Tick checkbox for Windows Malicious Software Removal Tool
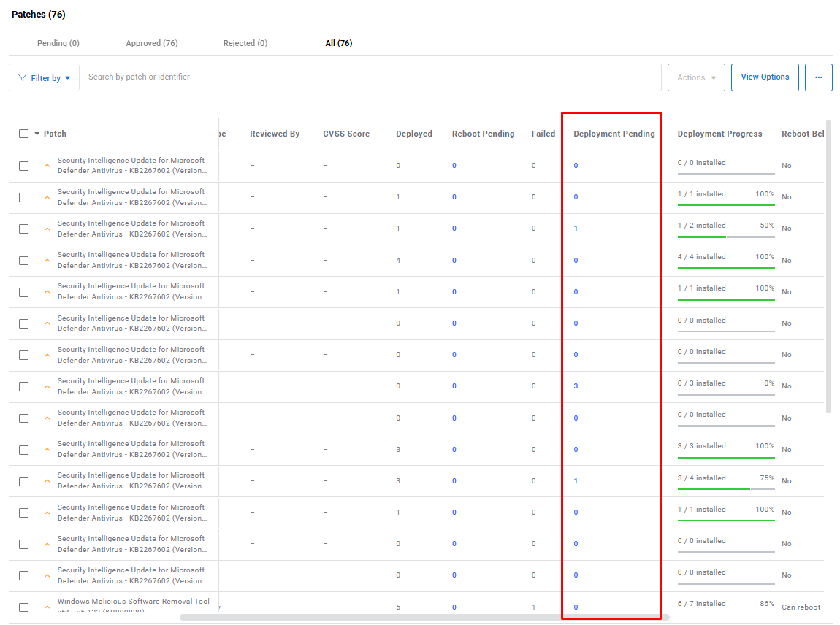 point(24,607)
